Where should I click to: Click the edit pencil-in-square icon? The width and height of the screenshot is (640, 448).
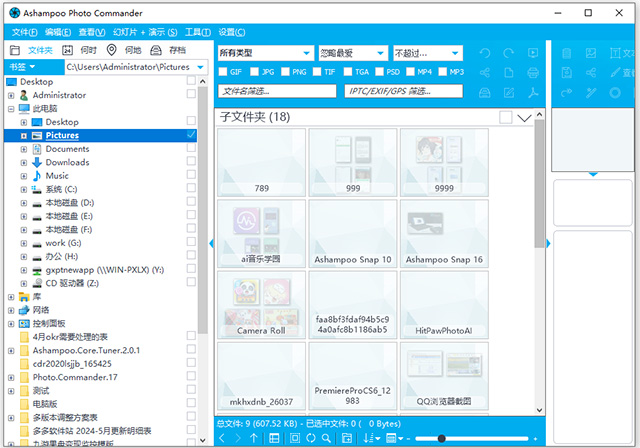pyautogui.click(x=509, y=93)
